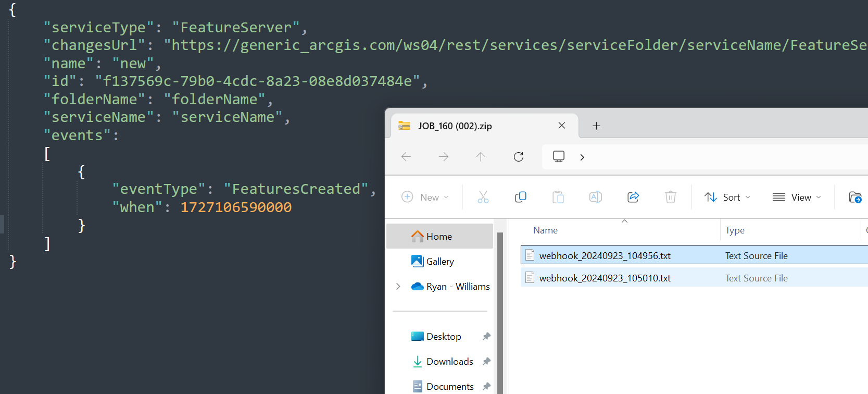Unpin the Desktop folder pin icon
The image size is (868, 394).
[486, 336]
